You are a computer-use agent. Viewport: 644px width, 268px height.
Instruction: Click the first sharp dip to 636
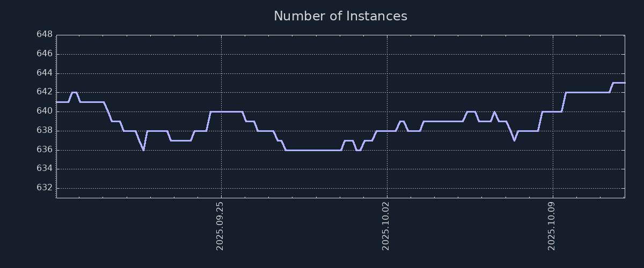pyautogui.click(x=143, y=150)
